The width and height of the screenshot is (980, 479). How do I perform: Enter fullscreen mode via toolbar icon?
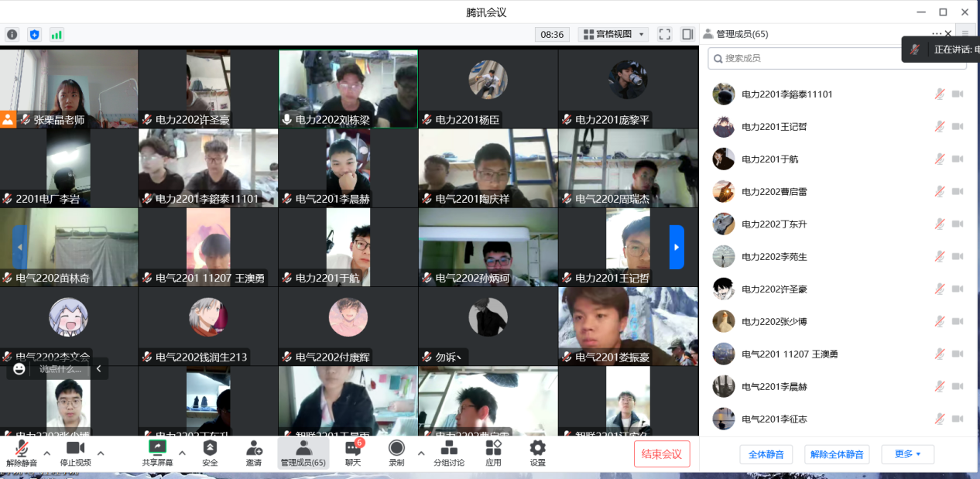tap(663, 34)
